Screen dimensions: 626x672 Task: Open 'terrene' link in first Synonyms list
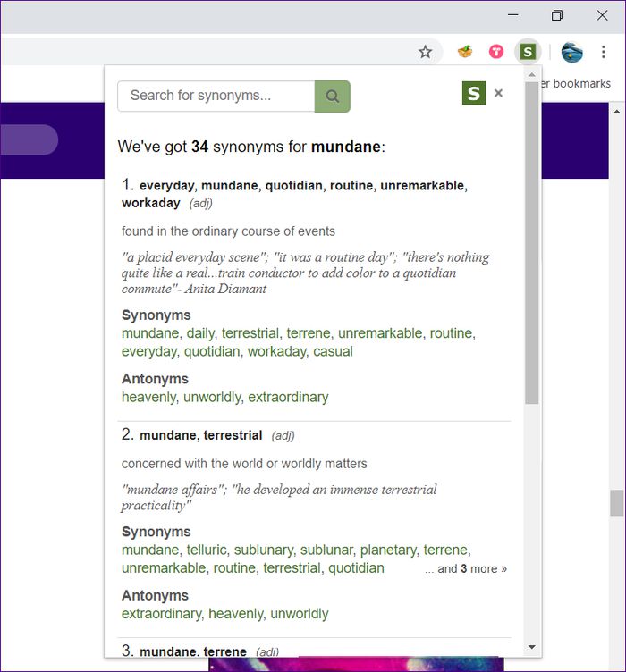click(309, 333)
